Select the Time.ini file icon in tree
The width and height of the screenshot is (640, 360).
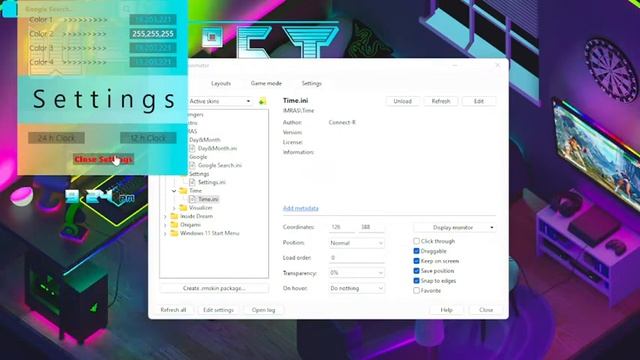click(x=192, y=199)
